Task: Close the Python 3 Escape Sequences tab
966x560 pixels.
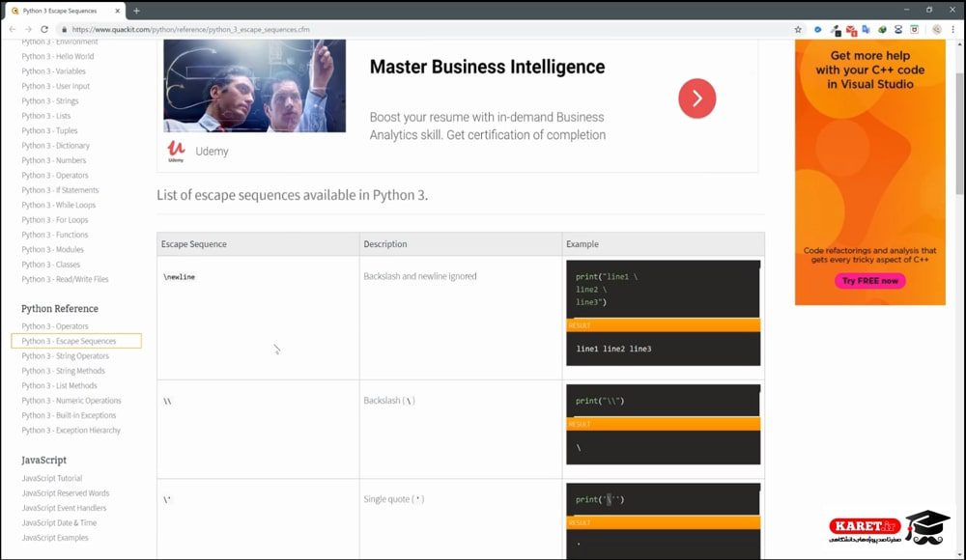Action: click(117, 11)
